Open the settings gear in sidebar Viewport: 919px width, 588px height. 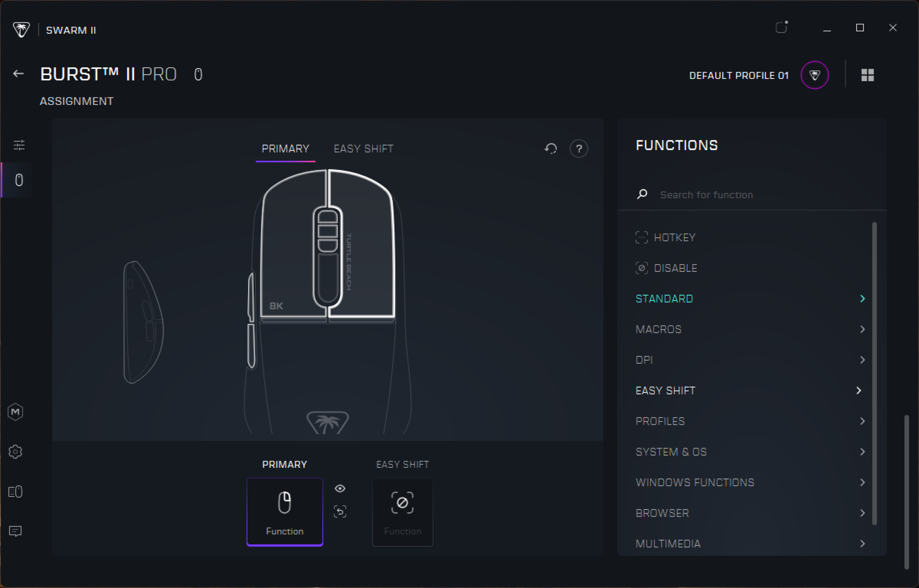(x=16, y=452)
